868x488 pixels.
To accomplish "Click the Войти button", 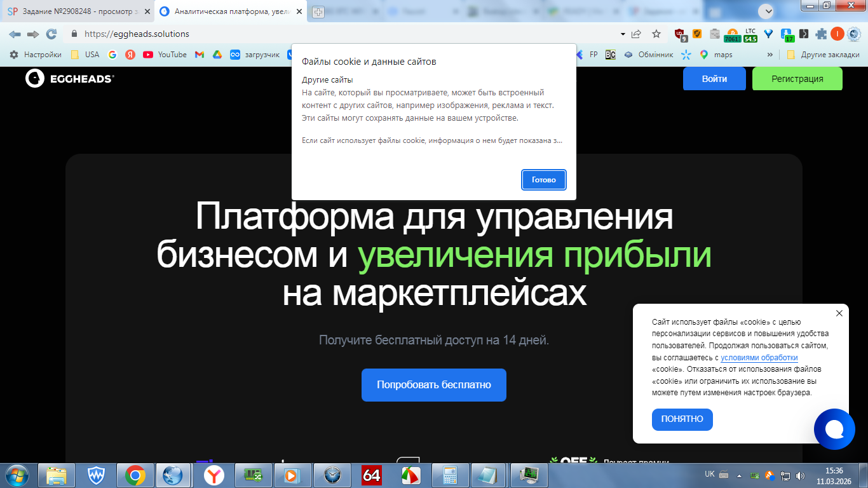I will (x=715, y=79).
